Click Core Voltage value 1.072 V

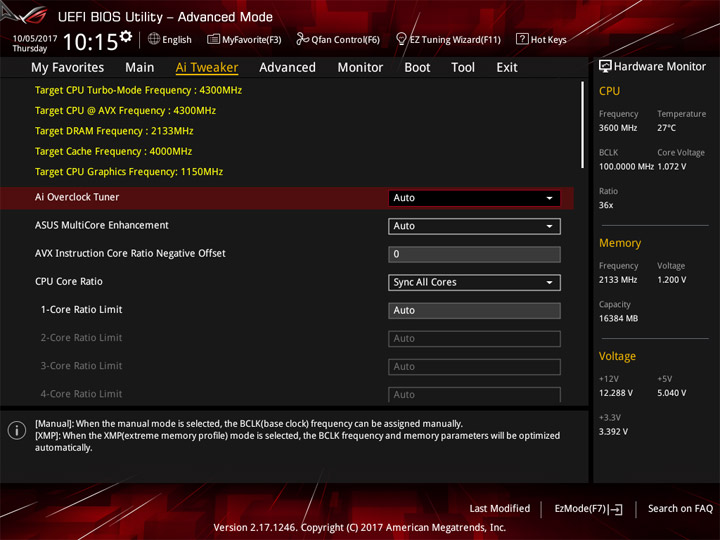tap(672, 167)
